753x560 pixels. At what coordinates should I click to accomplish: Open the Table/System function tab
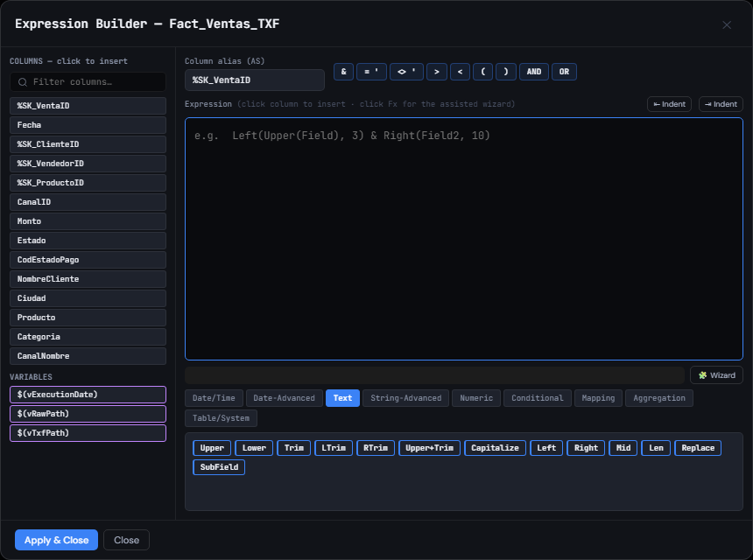(x=221, y=418)
